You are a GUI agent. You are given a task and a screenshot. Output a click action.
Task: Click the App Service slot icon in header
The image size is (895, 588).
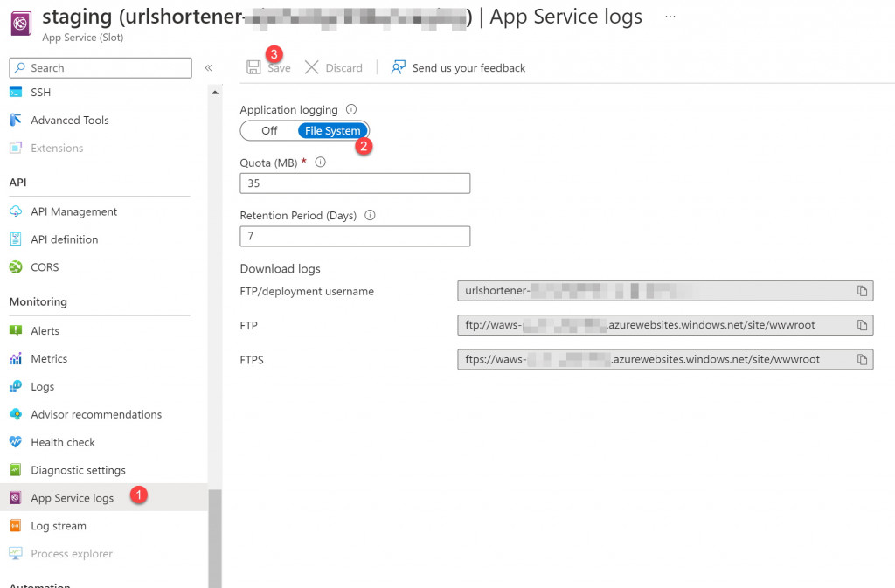(21, 24)
